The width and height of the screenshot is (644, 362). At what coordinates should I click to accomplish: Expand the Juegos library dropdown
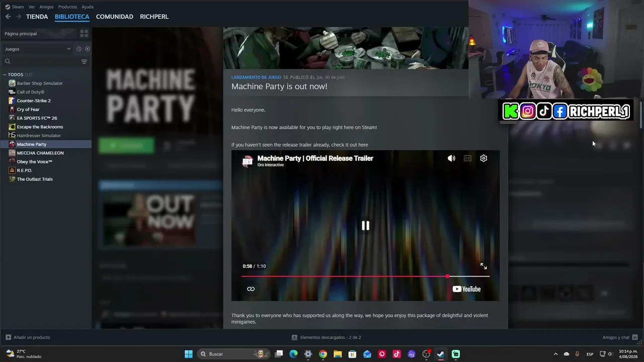coord(38,49)
